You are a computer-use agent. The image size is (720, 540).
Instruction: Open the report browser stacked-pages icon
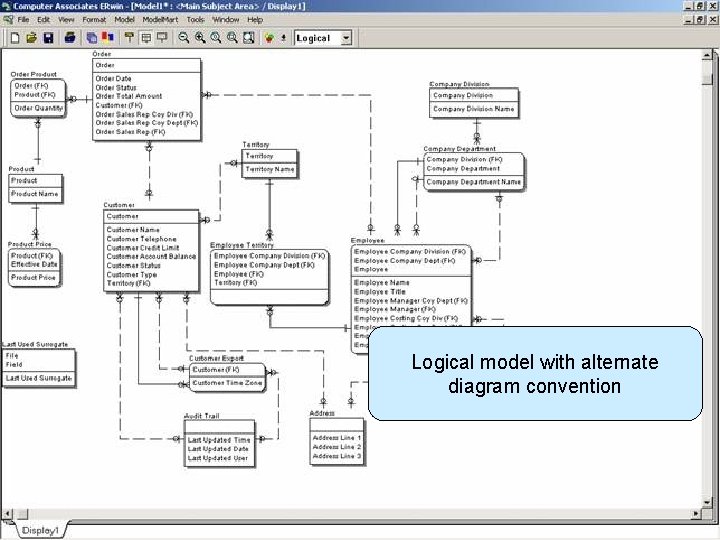coord(92,38)
